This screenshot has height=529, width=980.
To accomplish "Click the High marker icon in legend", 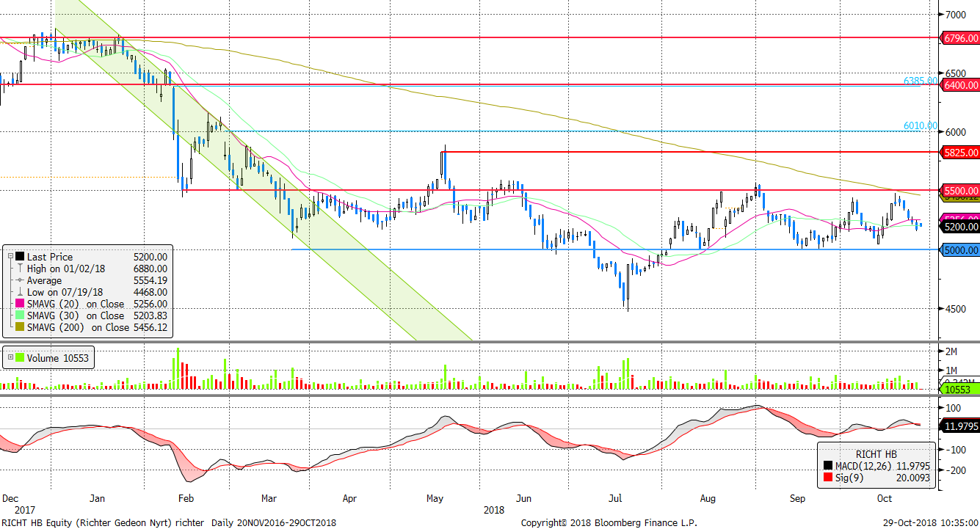I will (x=20, y=269).
